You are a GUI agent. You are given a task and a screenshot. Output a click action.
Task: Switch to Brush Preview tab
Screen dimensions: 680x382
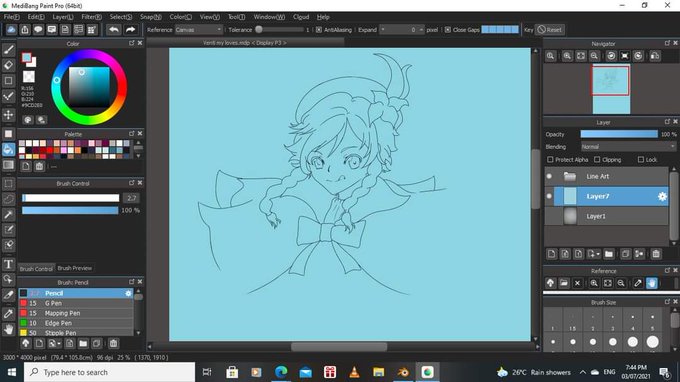pyautogui.click(x=75, y=268)
